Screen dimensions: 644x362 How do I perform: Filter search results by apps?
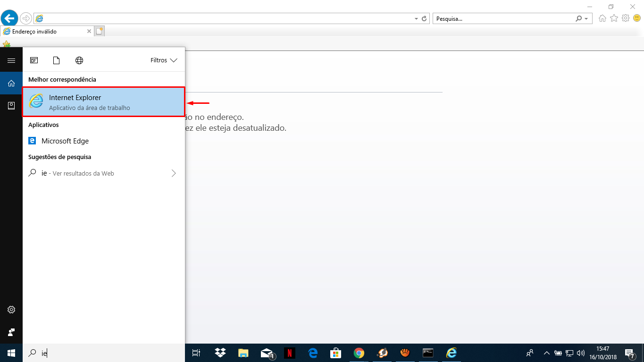(34, 60)
